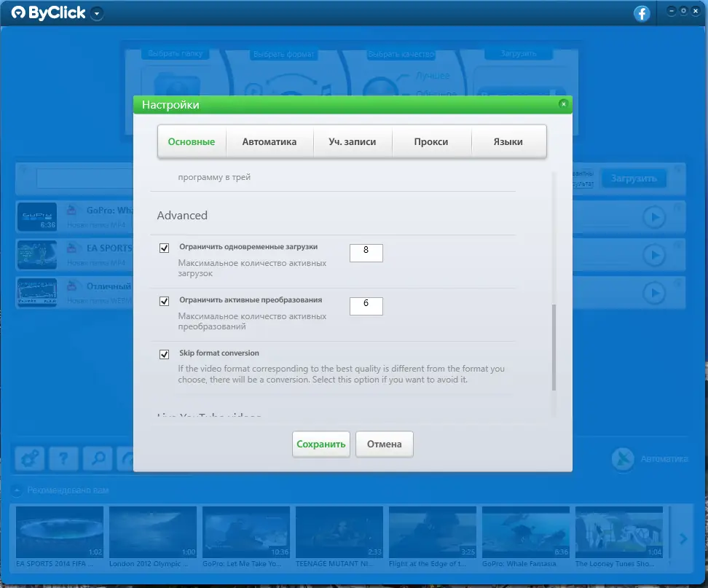
Task: Open the settings gears icon in the bottom toolbar
Action: [x=30, y=459]
